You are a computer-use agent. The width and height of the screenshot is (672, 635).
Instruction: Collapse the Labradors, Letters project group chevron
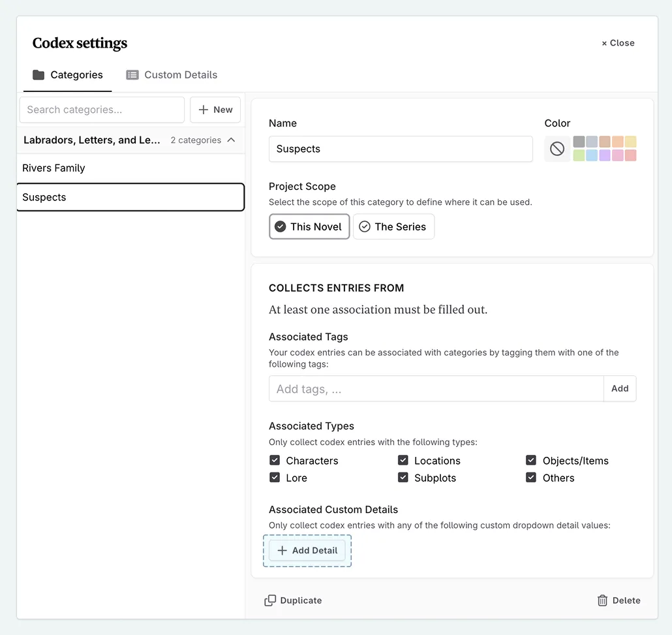231,140
